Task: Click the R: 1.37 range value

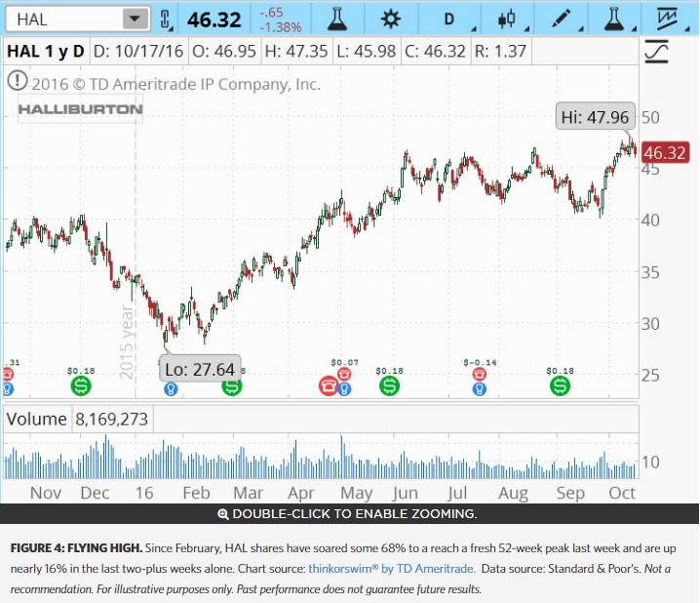Action: pyautogui.click(x=500, y=51)
